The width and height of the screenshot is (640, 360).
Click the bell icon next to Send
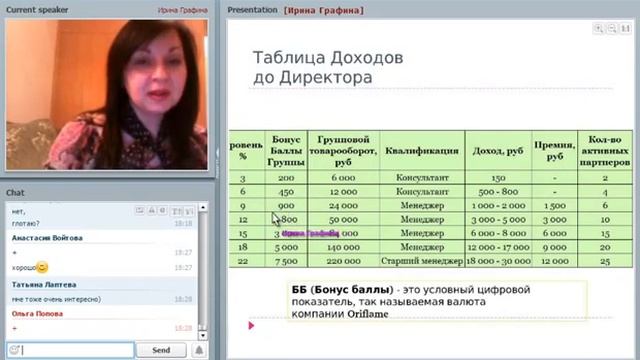pyautogui.click(x=199, y=350)
